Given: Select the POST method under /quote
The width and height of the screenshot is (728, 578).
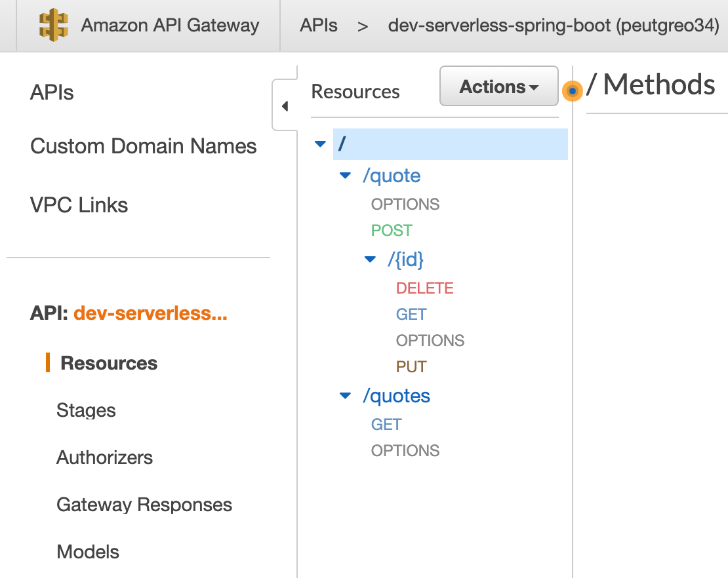Looking at the screenshot, I should (392, 231).
